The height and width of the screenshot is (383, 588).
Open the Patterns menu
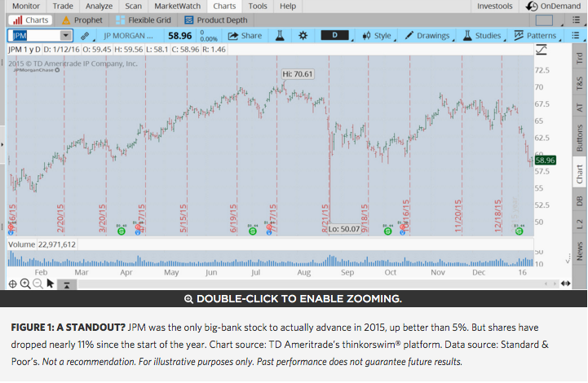[x=535, y=36]
